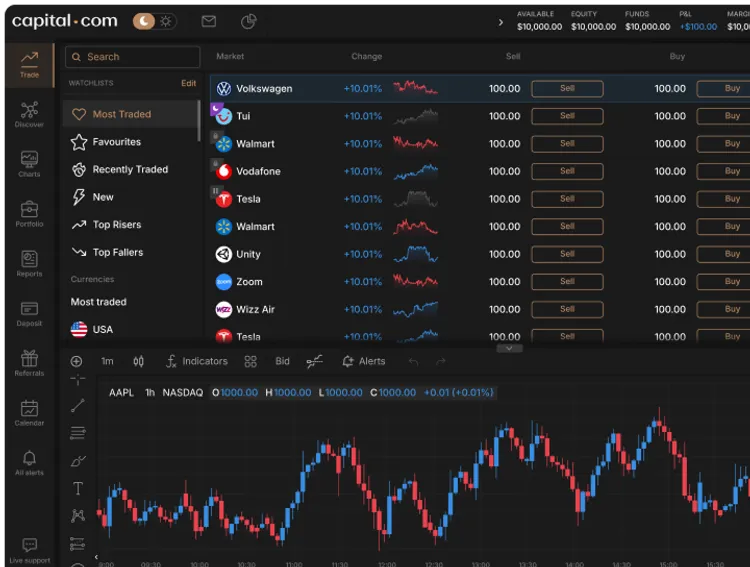750x567 pixels.
Task: Click the redo arrow in chart toolbar
Action: click(441, 362)
